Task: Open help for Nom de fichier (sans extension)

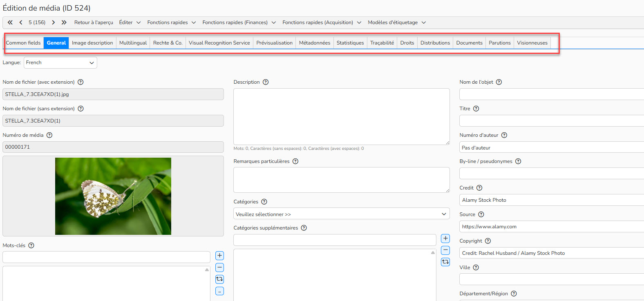Action: coord(80,109)
